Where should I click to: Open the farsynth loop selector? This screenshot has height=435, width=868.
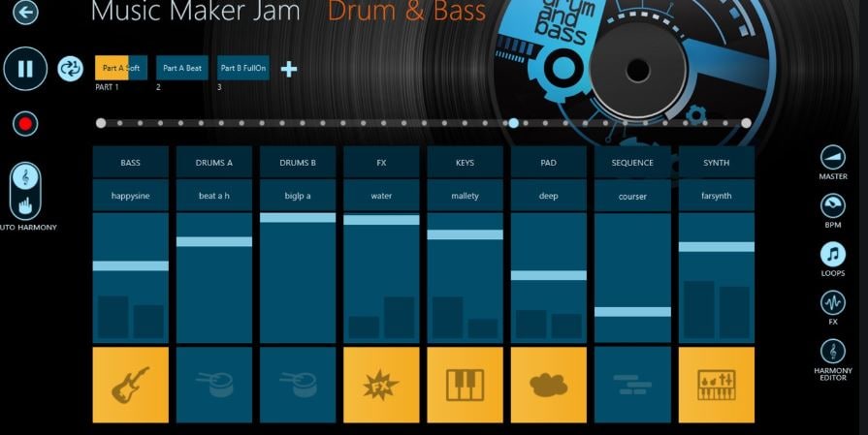717,195
